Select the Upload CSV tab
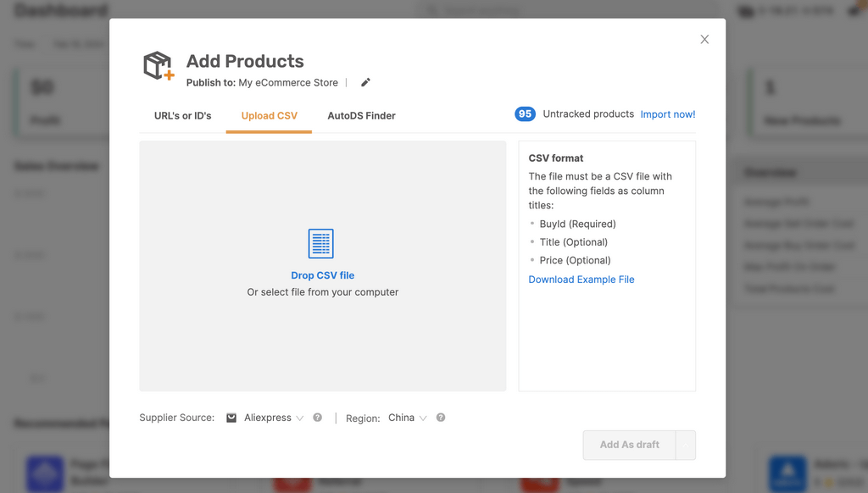Viewport: 868px width, 493px height. click(x=269, y=116)
